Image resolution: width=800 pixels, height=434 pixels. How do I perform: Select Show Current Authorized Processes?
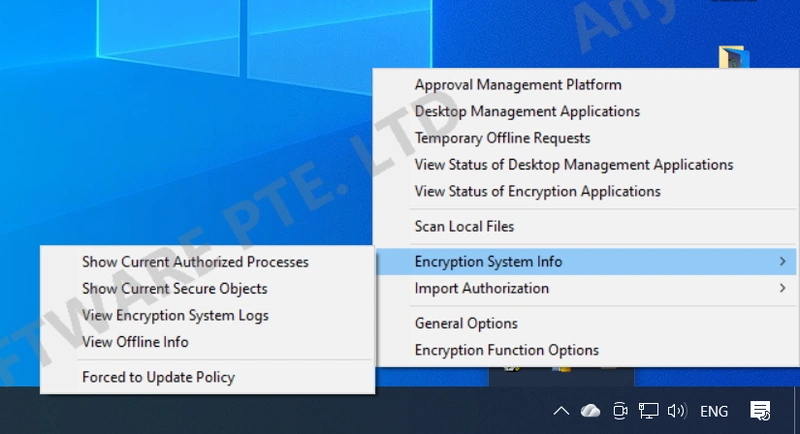[208, 262]
